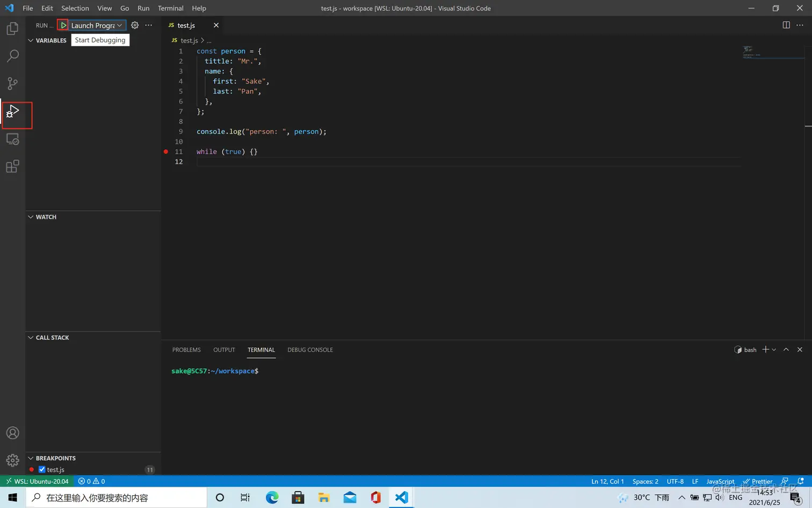The width and height of the screenshot is (812, 508).
Task: Open the Source Control view
Action: [12, 83]
